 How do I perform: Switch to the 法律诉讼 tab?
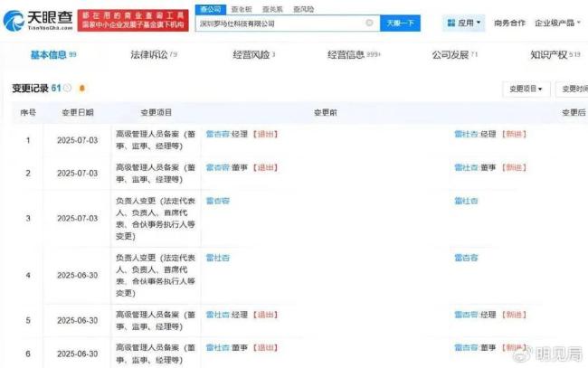point(154,55)
